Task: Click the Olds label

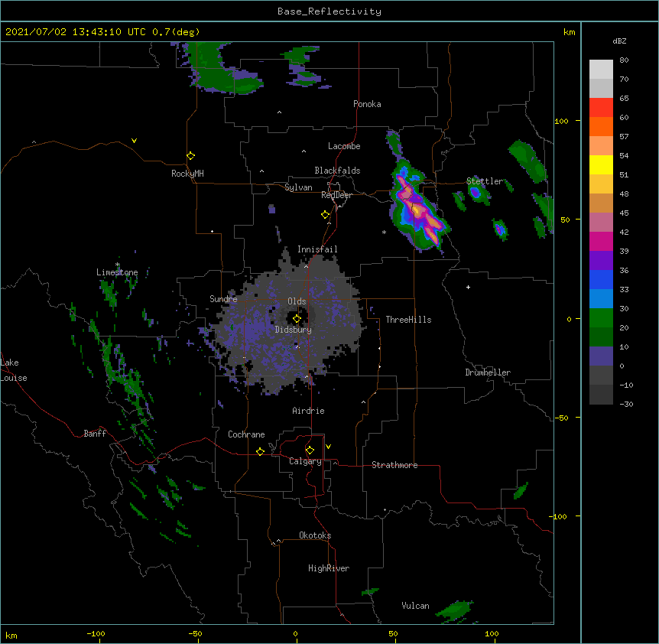Action: pos(297,301)
